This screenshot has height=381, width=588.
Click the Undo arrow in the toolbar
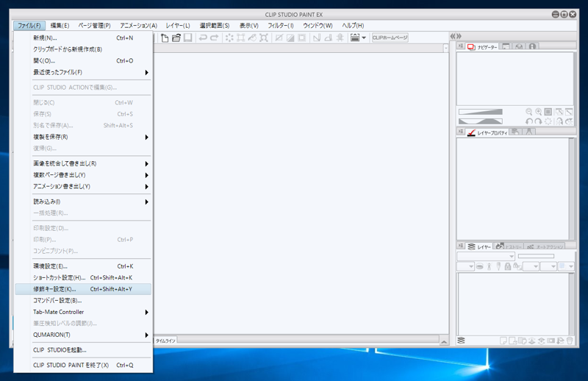tap(203, 38)
